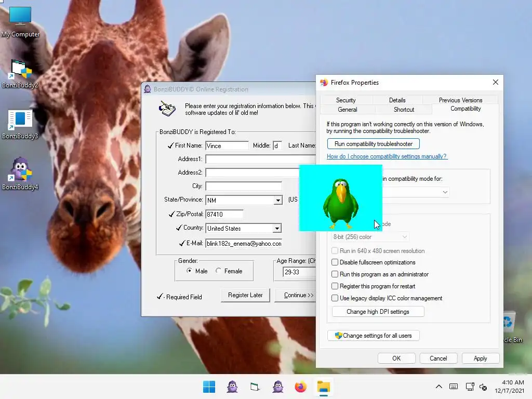Select the BonziBuddy3 desktop shortcut
This screenshot has height=399, width=532.
tap(20, 124)
